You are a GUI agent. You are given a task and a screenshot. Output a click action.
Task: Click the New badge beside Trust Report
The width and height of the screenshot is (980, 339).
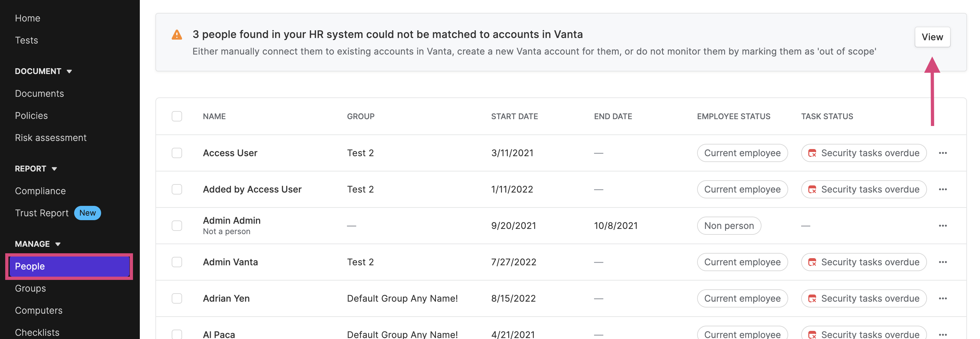coord(87,213)
